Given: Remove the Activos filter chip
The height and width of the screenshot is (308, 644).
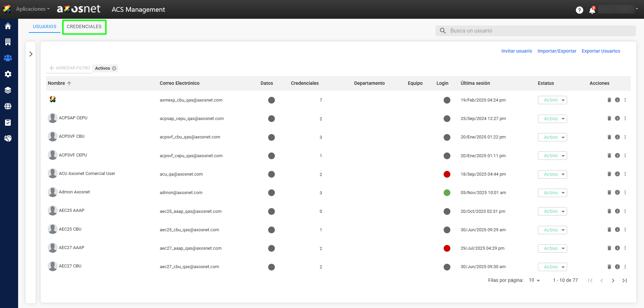Looking at the screenshot, I should (114, 68).
